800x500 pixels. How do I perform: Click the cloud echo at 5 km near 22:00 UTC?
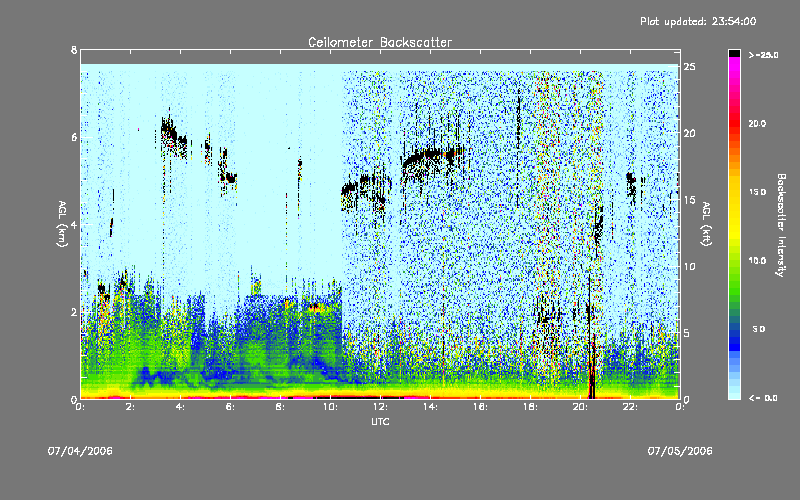pos(632,185)
